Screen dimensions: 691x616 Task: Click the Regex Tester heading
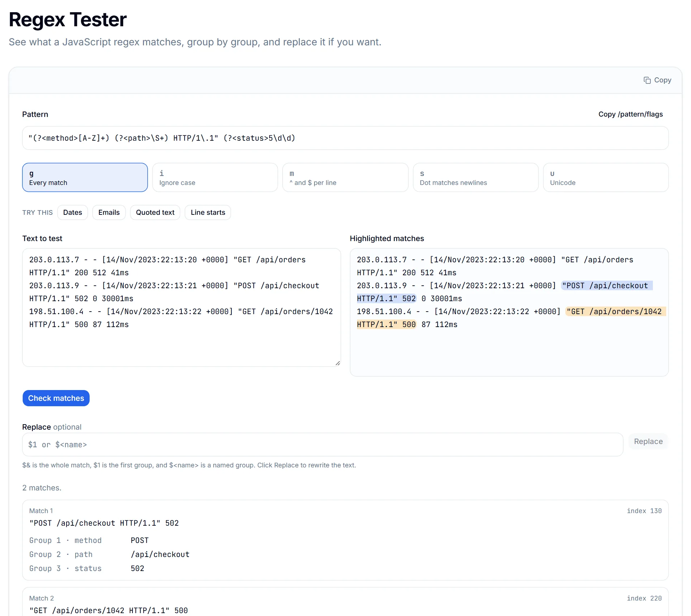click(68, 19)
